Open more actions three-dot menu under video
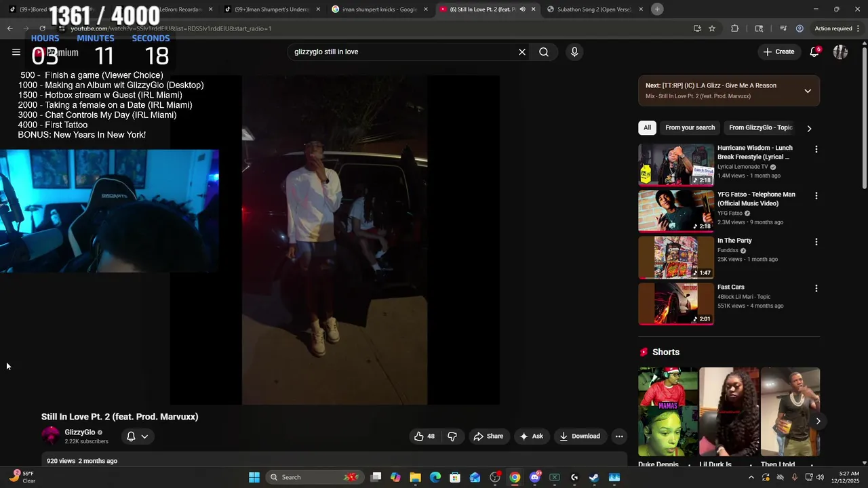 [x=619, y=436]
